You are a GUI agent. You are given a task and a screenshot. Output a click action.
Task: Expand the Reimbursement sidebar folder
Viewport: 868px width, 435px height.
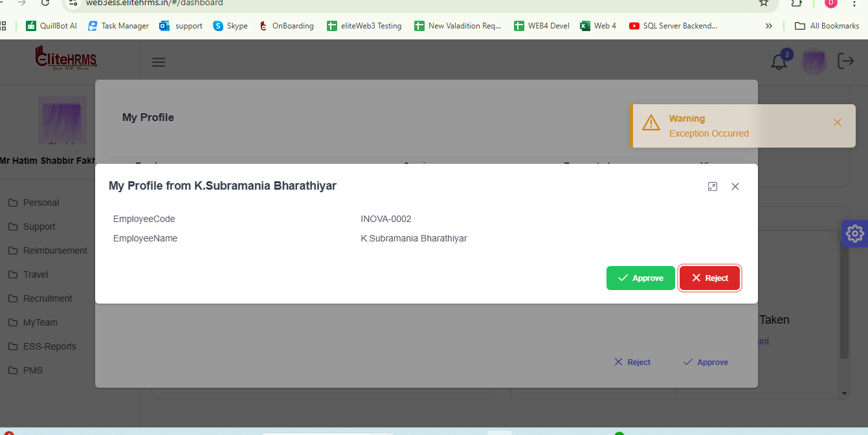point(55,251)
